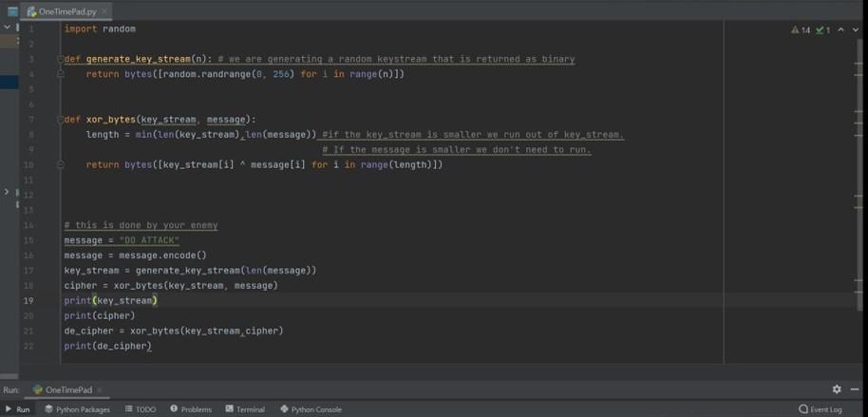Click 'print(key_stream)' on line 19
This screenshot has width=868, height=417.
111,301
